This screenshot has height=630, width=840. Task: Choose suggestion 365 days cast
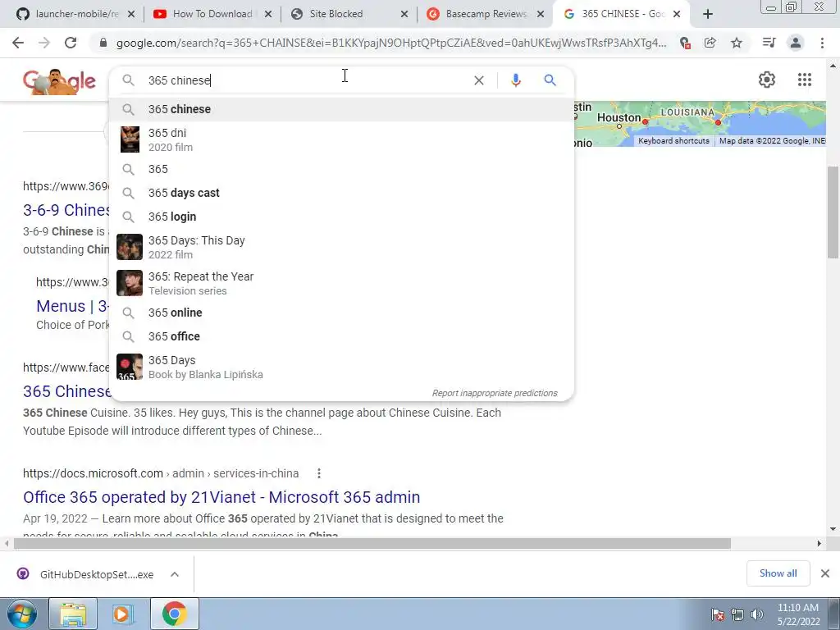(x=341, y=193)
